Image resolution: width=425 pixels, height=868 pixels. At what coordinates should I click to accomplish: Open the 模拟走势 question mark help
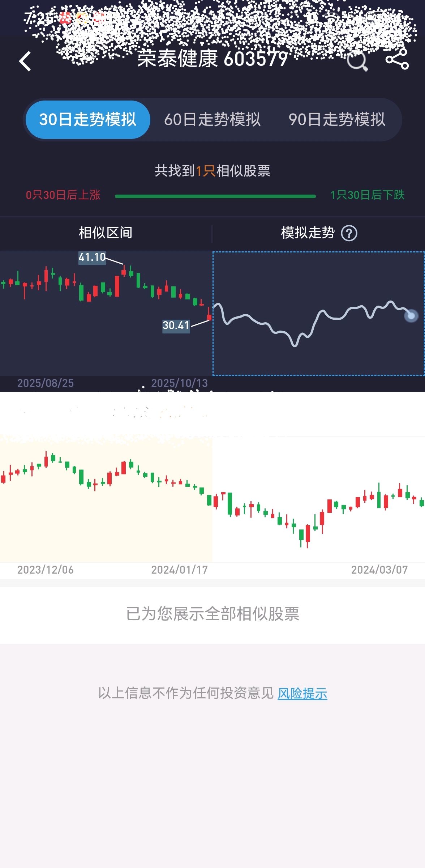349,233
